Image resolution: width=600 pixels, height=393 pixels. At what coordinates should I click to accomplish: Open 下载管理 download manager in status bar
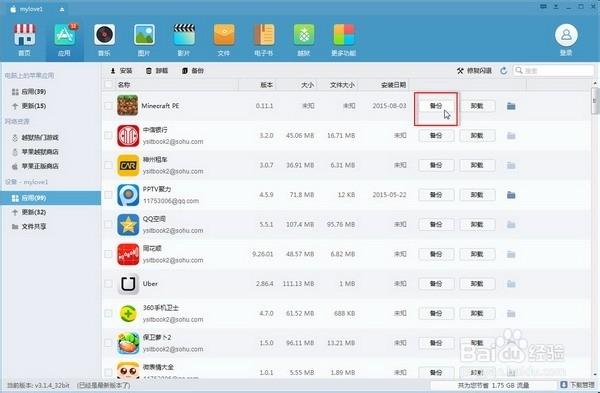click(x=577, y=385)
